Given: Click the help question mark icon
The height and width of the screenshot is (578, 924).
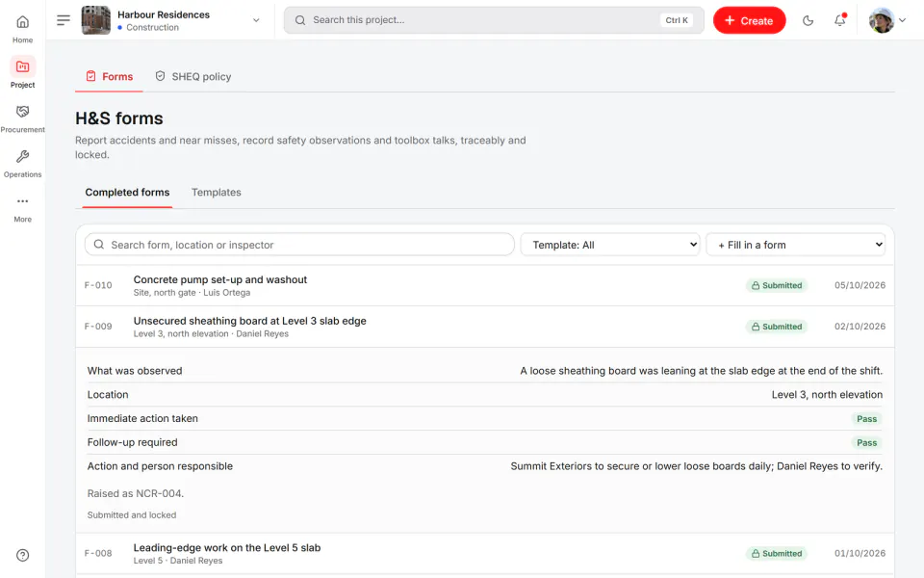Looking at the screenshot, I should [22, 555].
